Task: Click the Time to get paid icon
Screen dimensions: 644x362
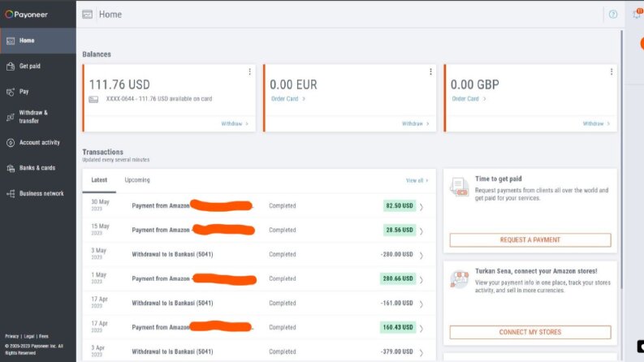Action: click(x=460, y=187)
